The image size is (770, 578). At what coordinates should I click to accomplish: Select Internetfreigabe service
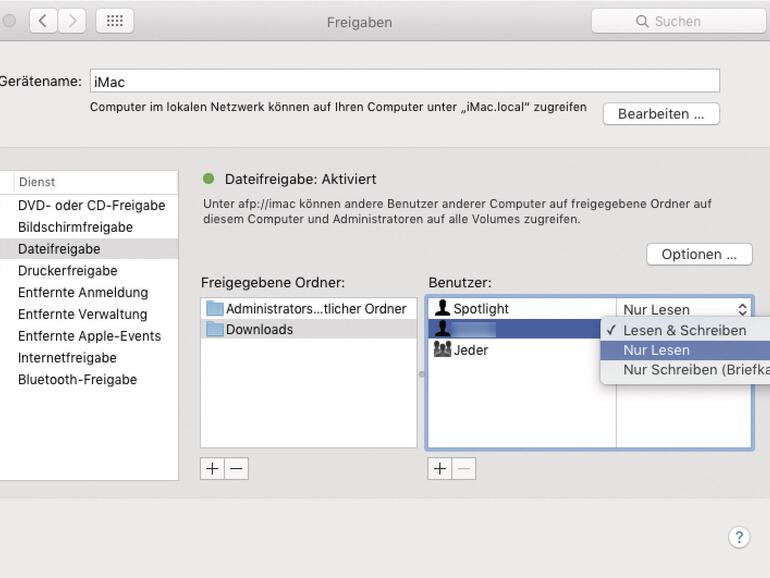pyautogui.click(x=89, y=358)
